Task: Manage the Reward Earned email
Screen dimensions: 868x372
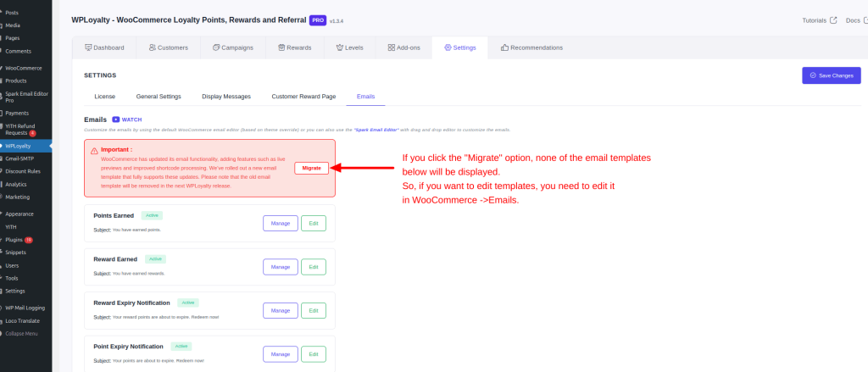Action: click(x=280, y=267)
